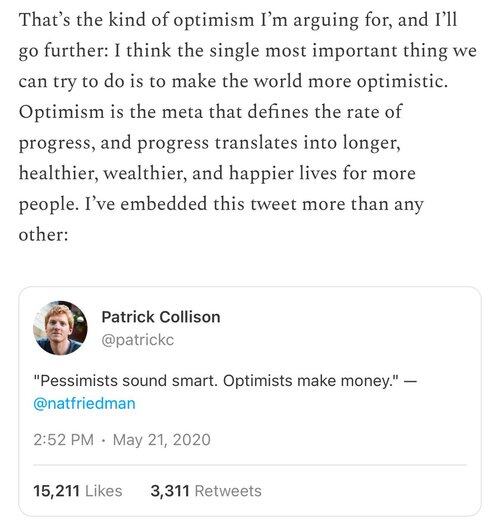Click the word "embedded" in the paragraph

coord(164,204)
